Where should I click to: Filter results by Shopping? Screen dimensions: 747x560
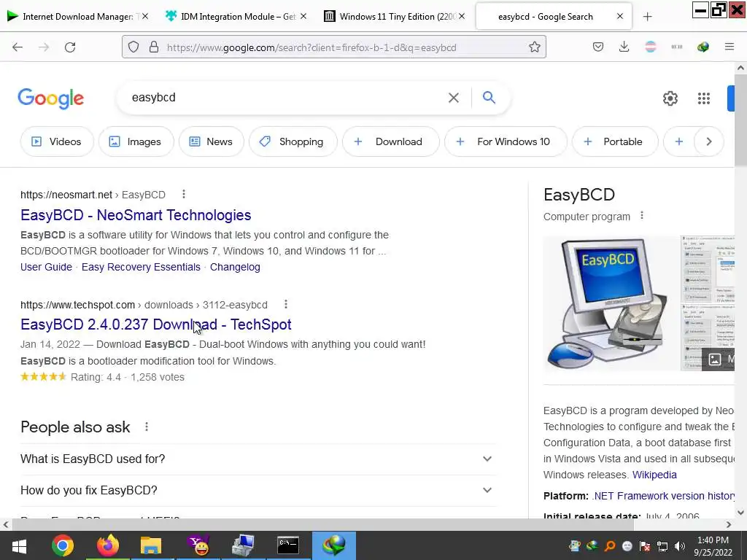[x=293, y=141]
